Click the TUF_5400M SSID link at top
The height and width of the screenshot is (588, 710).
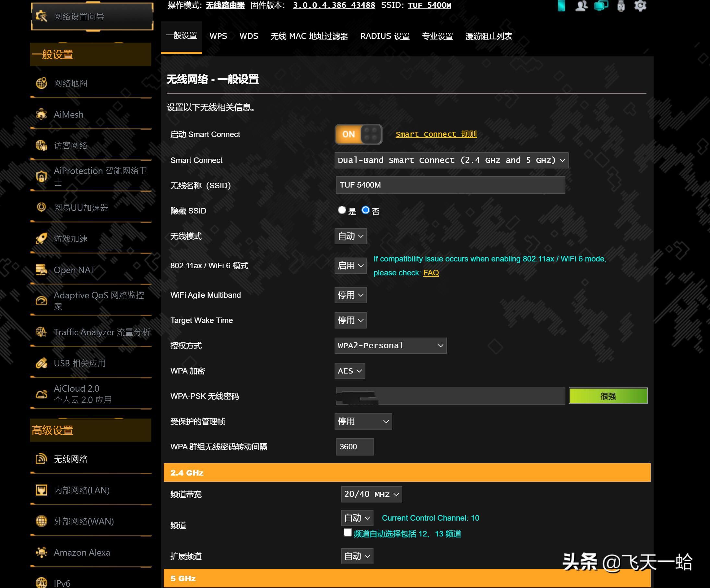pos(429,5)
